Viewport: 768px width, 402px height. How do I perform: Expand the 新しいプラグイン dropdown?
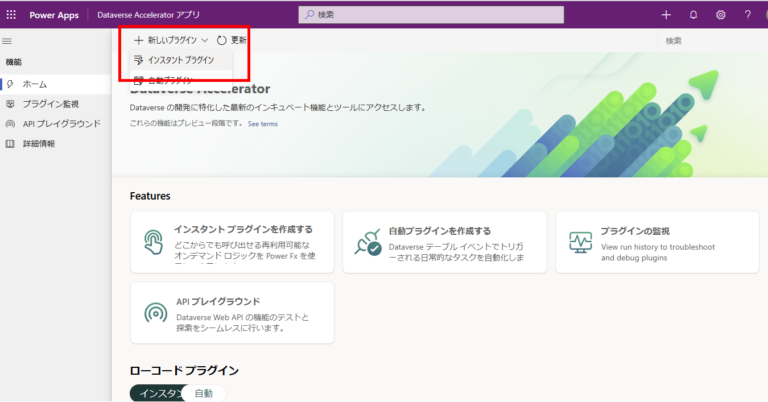171,40
